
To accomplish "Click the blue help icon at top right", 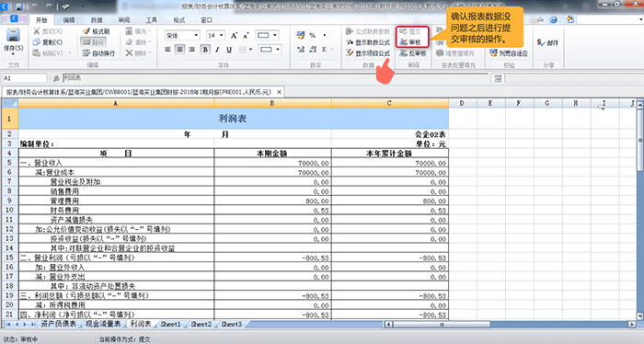I will click(554, 19).
